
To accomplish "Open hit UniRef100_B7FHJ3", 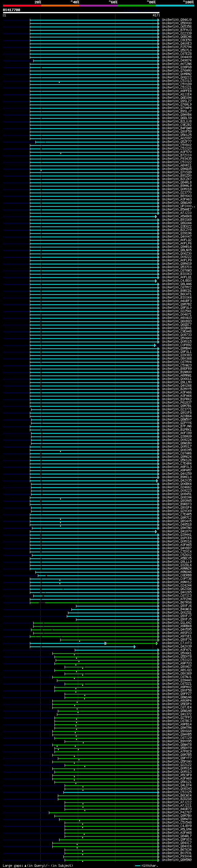I will tap(177, 30).
